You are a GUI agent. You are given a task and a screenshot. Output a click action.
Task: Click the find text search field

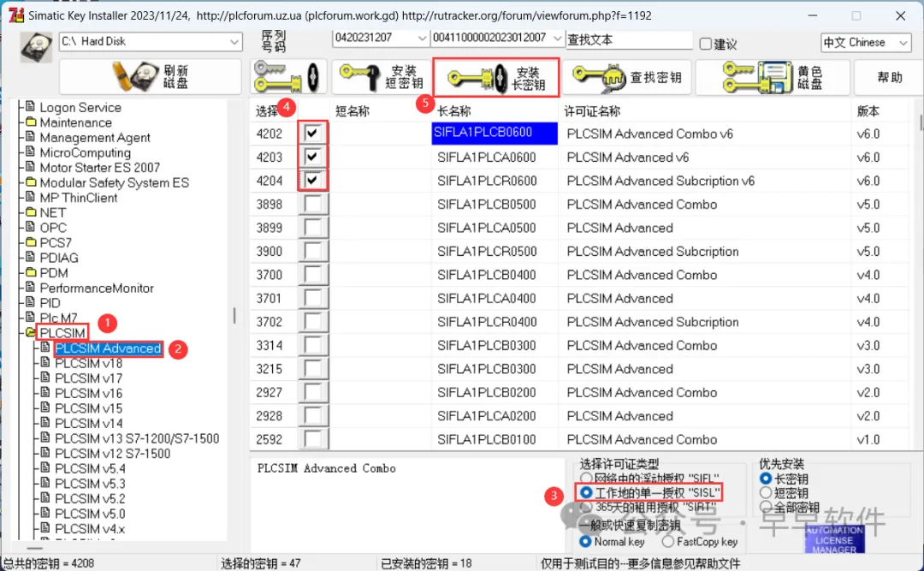pos(629,39)
